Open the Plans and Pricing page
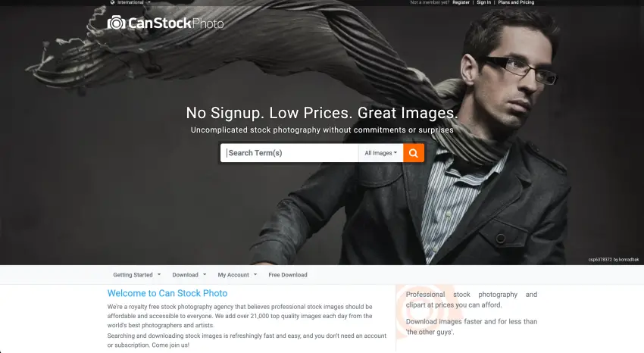The image size is (644, 353). tap(516, 2)
